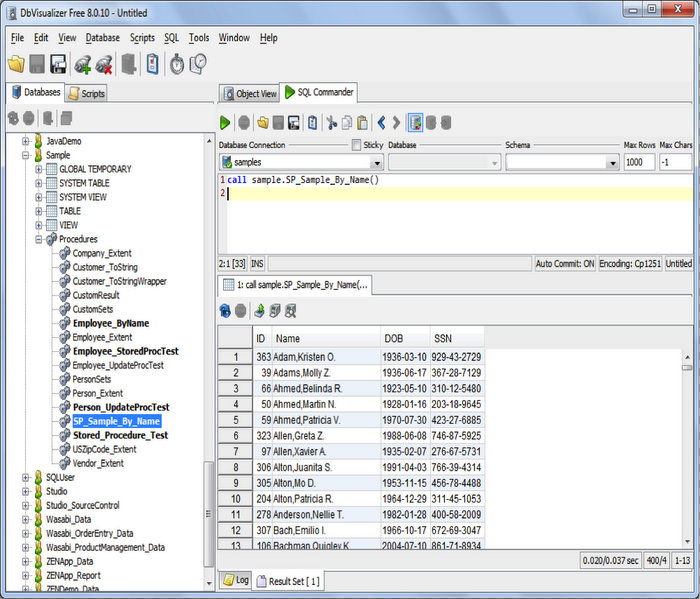This screenshot has width=700, height=599.
Task: Expand the GLOBAL TEMPORARY node
Action: (x=39, y=170)
